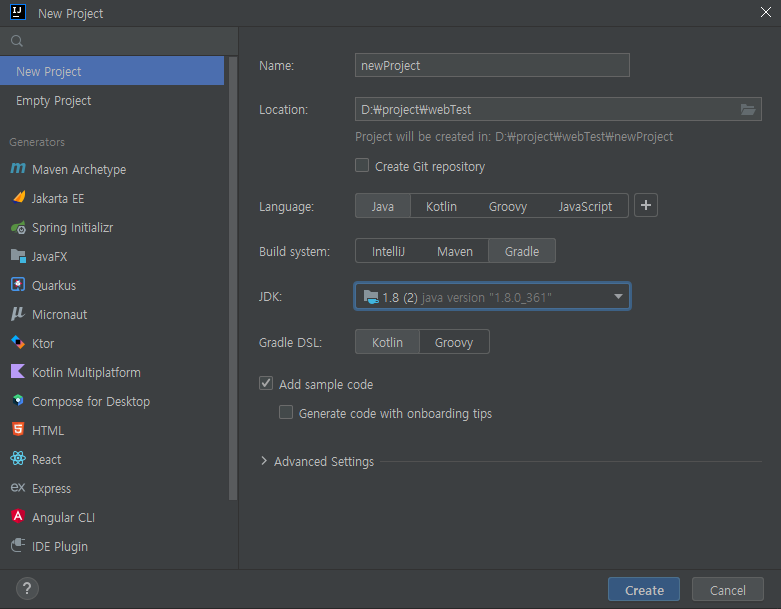Click the Create button
This screenshot has width=781, height=609.
(644, 590)
